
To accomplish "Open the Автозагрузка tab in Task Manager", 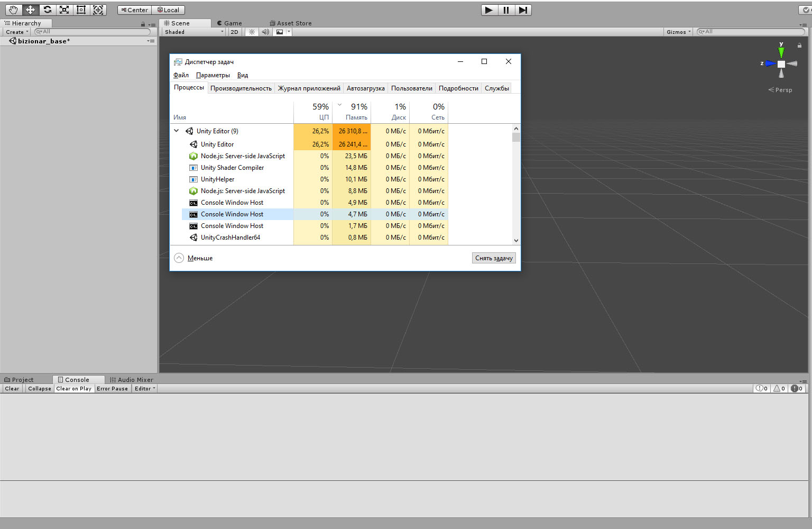I will pyautogui.click(x=365, y=88).
